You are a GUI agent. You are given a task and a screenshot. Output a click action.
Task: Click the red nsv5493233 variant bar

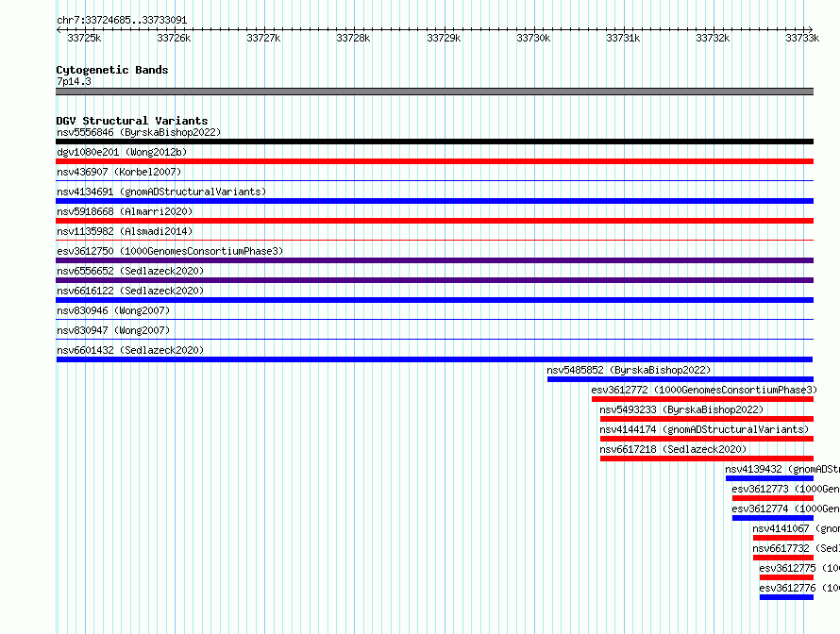[707, 419]
